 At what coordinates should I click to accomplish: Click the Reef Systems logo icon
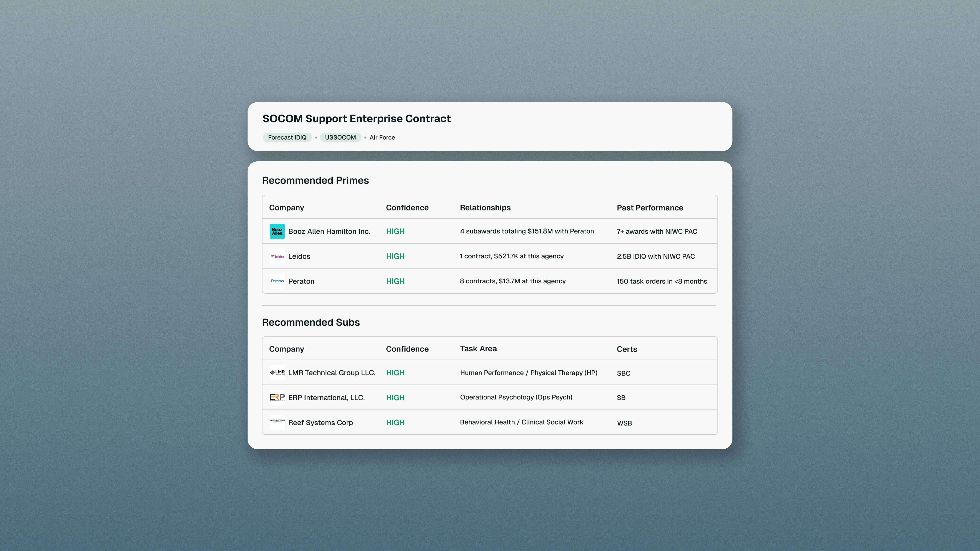pos(277,422)
